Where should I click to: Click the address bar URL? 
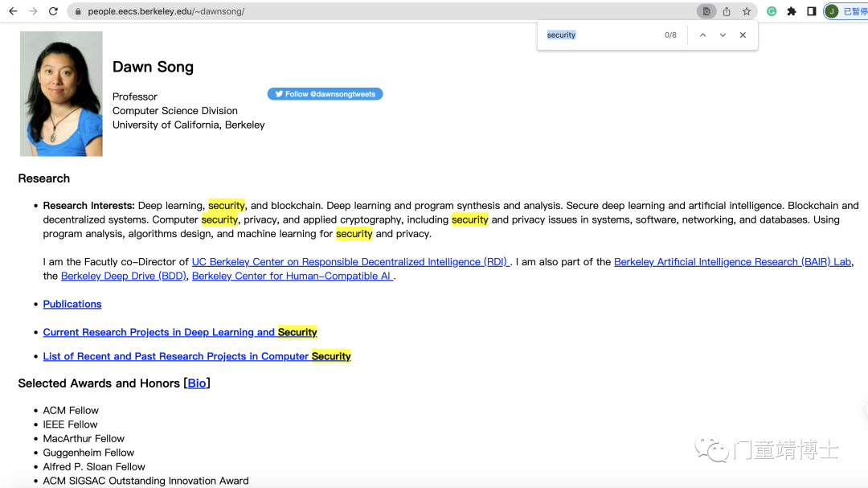166,11
